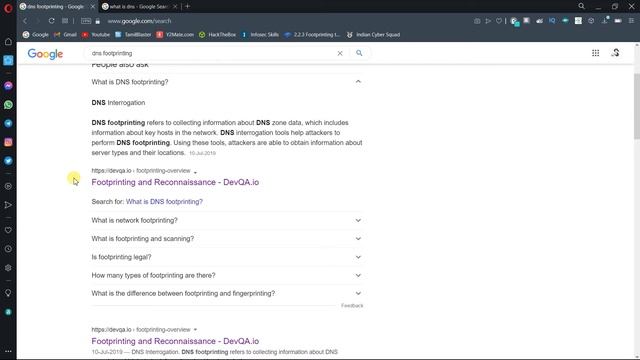Open dropdown arrow beside lower devqa.io URL
This screenshot has height=360, width=640.
point(195,330)
